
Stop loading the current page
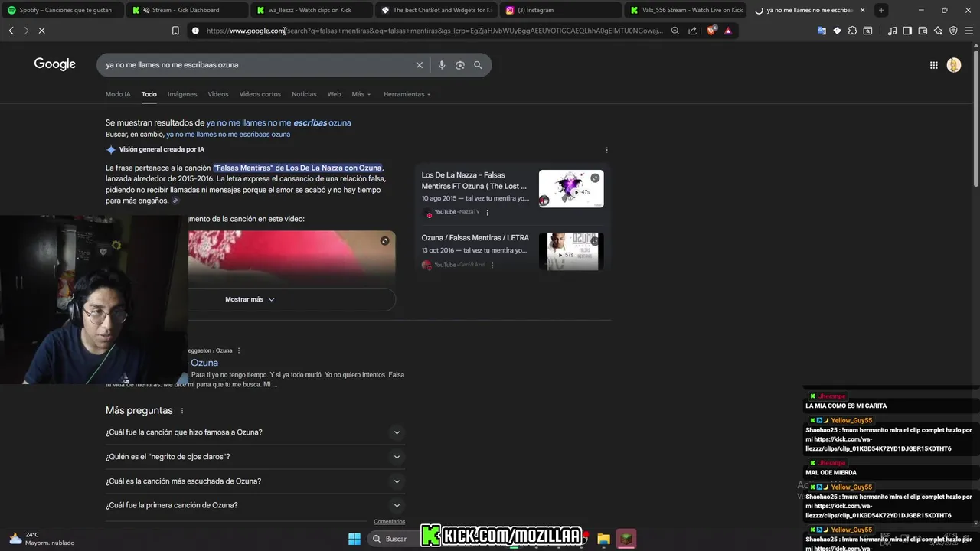[x=41, y=31]
